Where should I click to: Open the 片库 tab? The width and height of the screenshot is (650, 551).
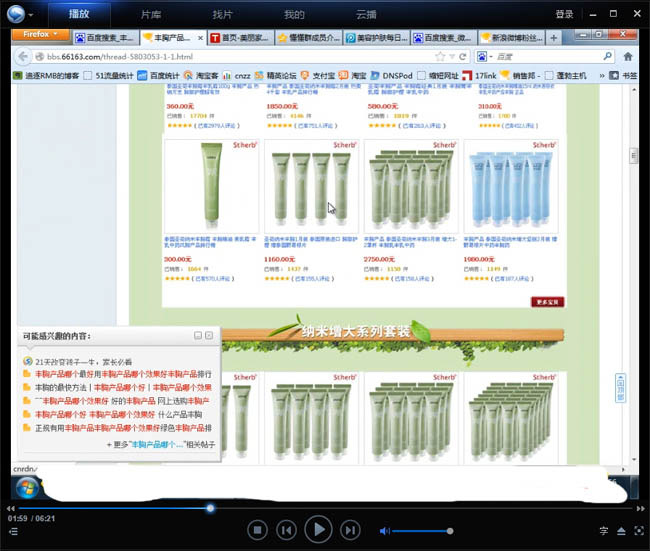(151, 15)
